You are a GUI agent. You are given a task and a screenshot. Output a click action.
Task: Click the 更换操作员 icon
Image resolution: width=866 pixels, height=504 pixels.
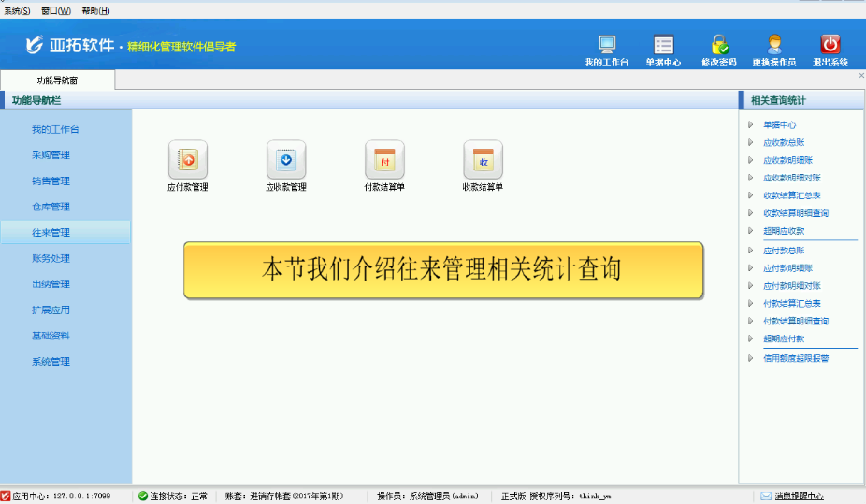click(774, 45)
